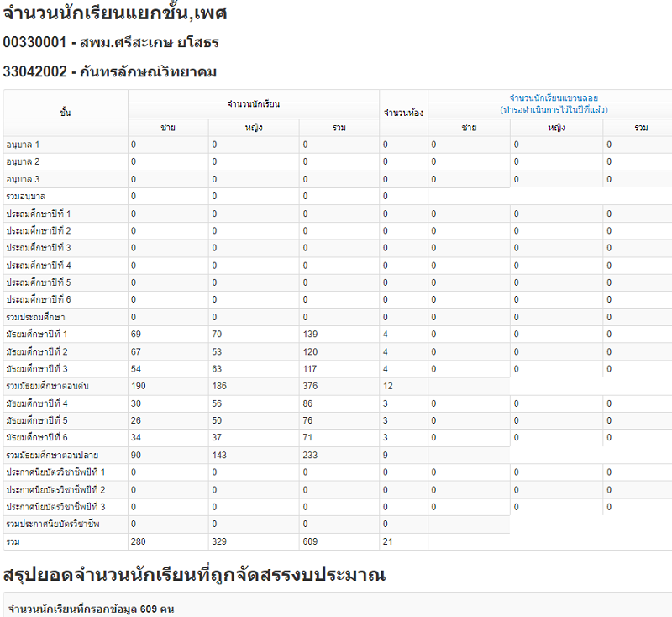Click the grand total male count 280
Image resolution: width=672 pixels, height=617 pixels.
139,541
